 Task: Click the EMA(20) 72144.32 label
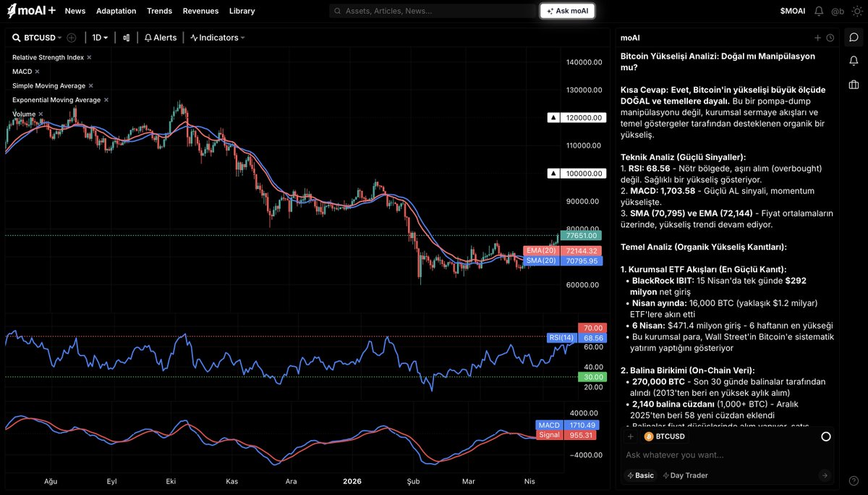(564, 250)
